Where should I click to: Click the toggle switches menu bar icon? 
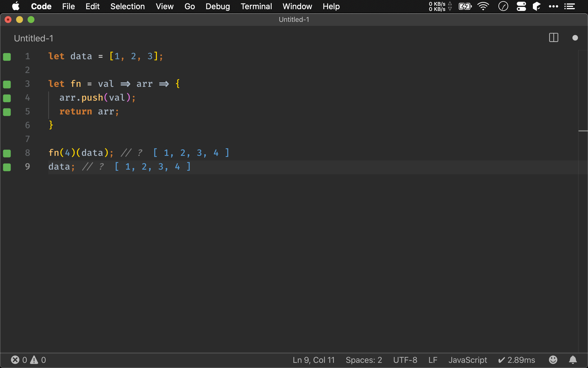click(521, 6)
